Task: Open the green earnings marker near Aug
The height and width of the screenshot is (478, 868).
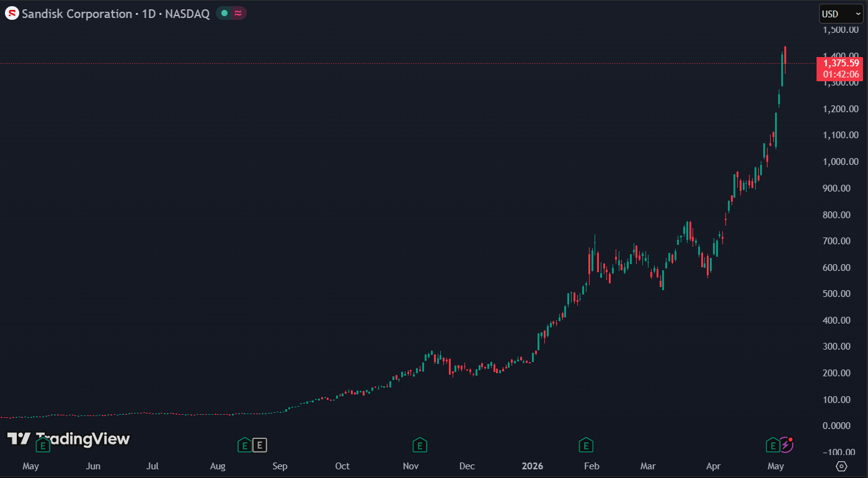Action: tap(245, 445)
